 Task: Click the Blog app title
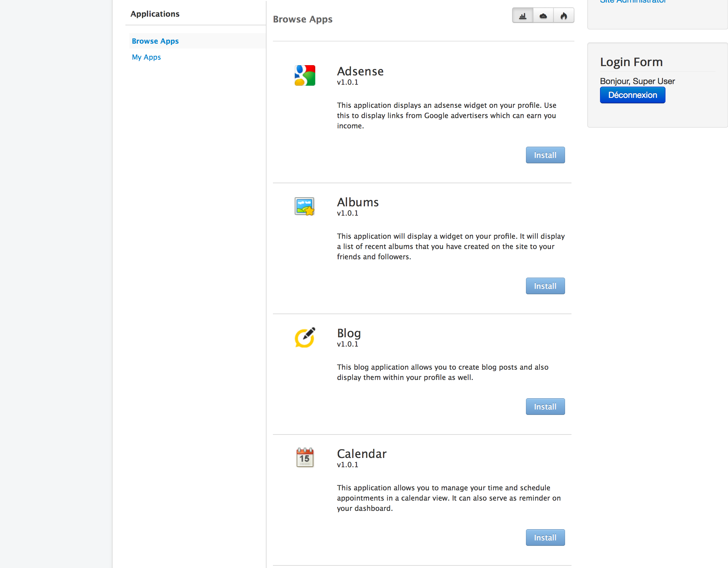349,333
